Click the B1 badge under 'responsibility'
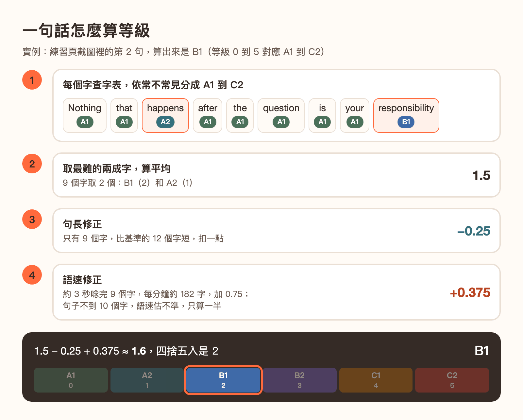523x420 pixels. click(406, 122)
